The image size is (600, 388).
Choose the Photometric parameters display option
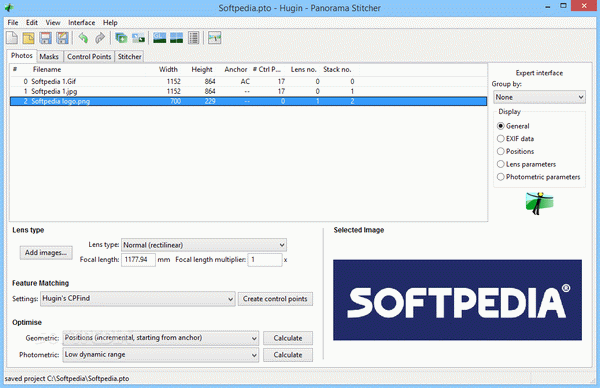500,177
